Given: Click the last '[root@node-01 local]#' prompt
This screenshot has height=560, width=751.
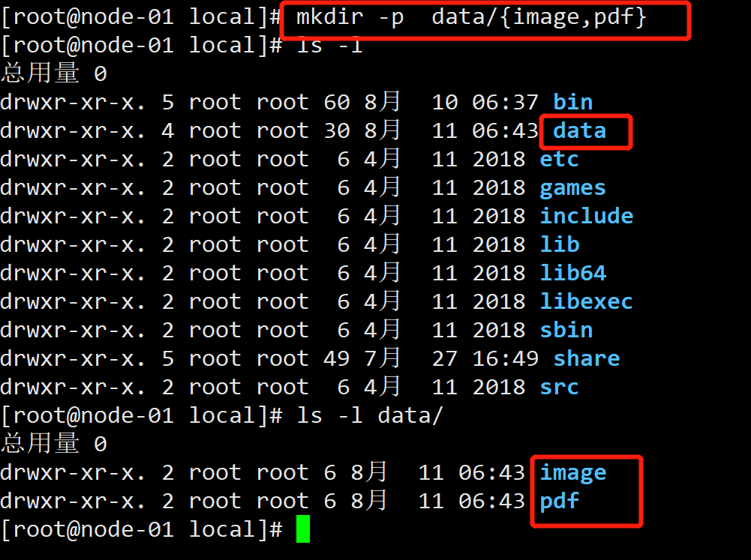Looking at the screenshot, I should click(143, 529).
